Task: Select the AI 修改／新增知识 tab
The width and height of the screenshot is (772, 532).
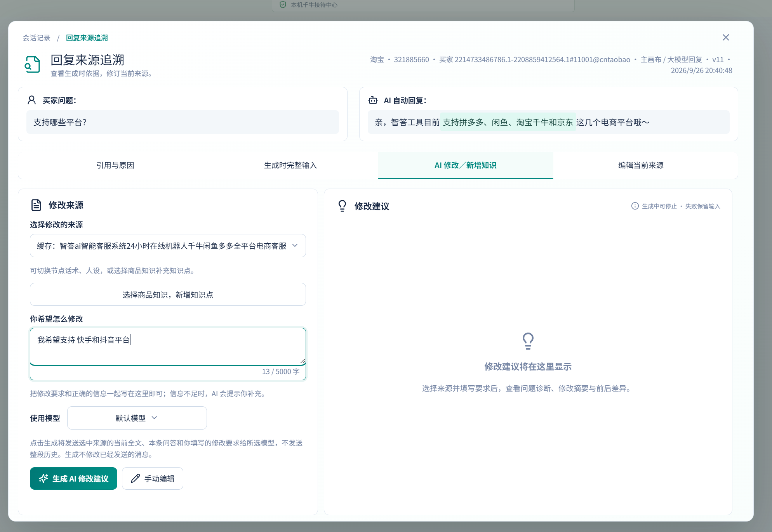Action: [x=465, y=165]
